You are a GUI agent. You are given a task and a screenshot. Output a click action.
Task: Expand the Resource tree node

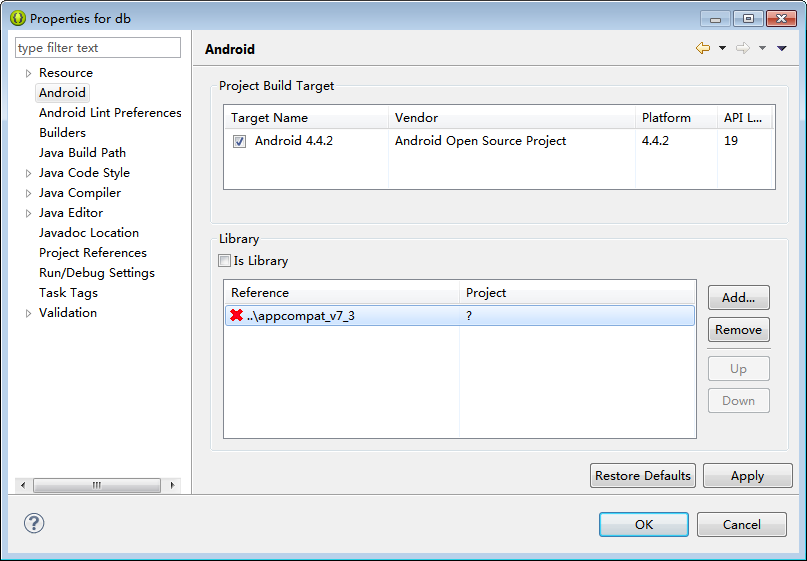pos(28,73)
